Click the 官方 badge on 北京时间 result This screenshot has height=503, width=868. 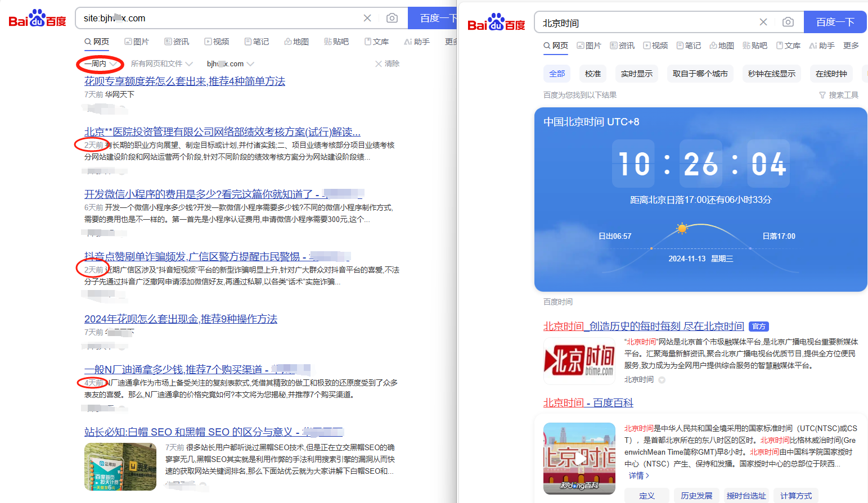coord(759,327)
